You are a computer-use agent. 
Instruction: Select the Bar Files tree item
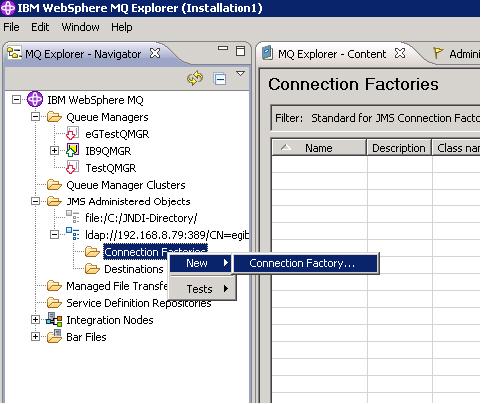point(86,337)
